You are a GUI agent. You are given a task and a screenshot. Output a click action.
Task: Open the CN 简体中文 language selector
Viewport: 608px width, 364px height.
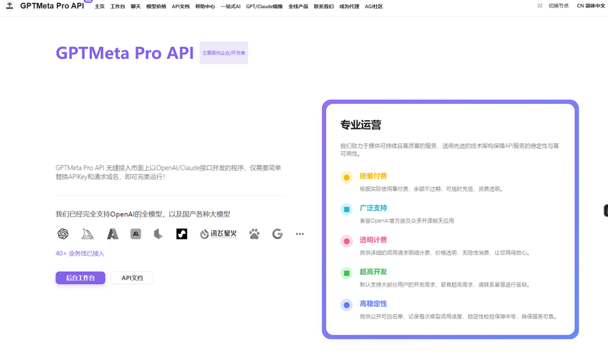tap(591, 6)
